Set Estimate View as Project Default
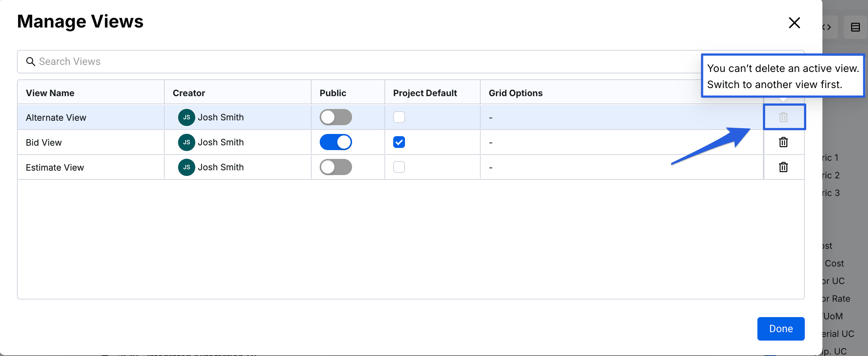 (399, 167)
